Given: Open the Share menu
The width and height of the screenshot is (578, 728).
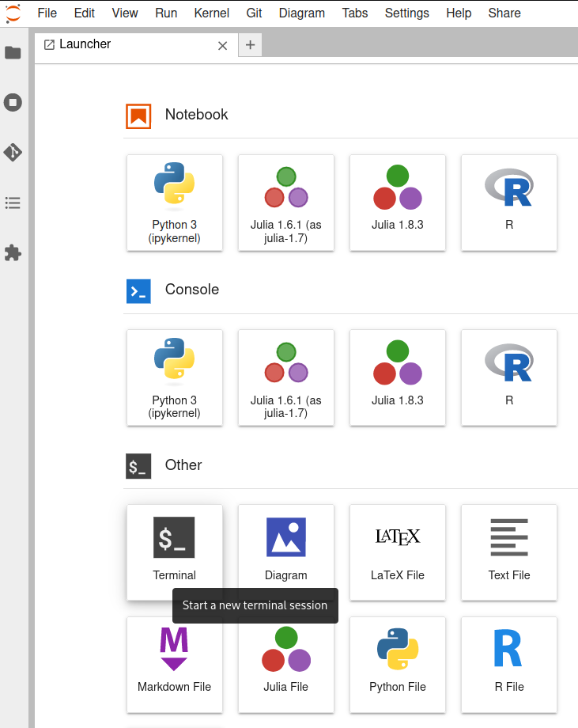Looking at the screenshot, I should pos(504,13).
